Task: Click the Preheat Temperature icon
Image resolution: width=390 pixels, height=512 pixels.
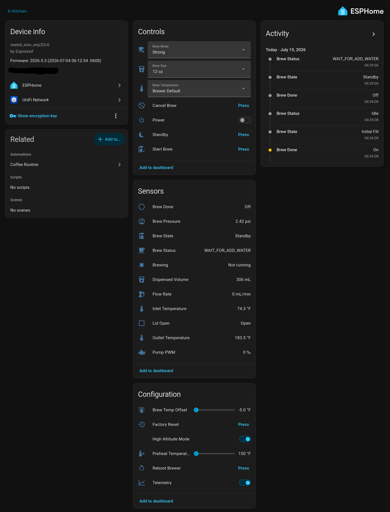Action: [x=141, y=454]
